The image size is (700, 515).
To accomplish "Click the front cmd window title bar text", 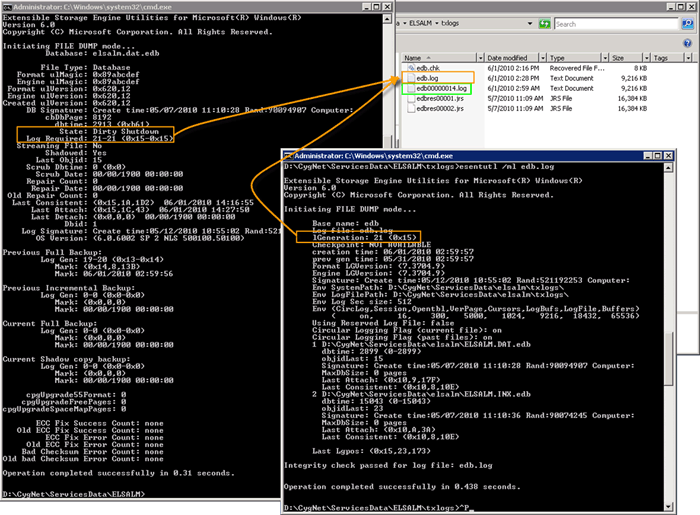I will point(373,156).
